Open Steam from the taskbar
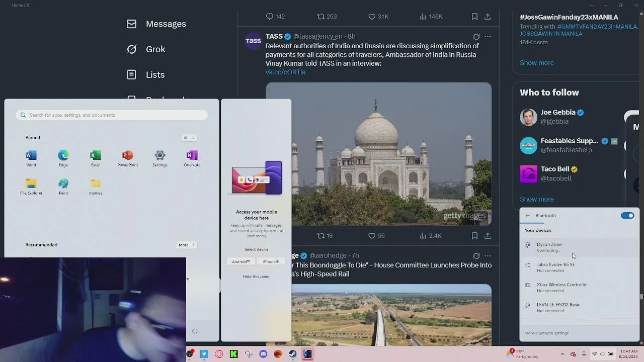Image resolution: width=644 pixels, height=362 pixels. (x=293, y=354)
